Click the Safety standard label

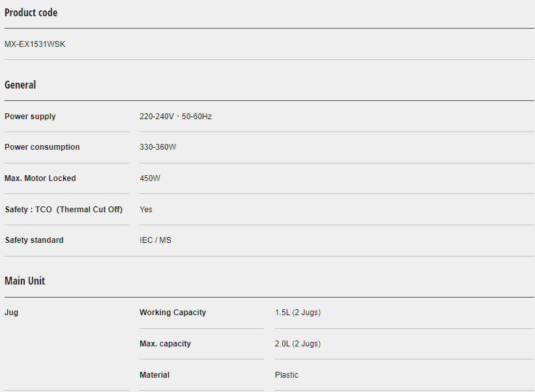click(x=35, y=240)
